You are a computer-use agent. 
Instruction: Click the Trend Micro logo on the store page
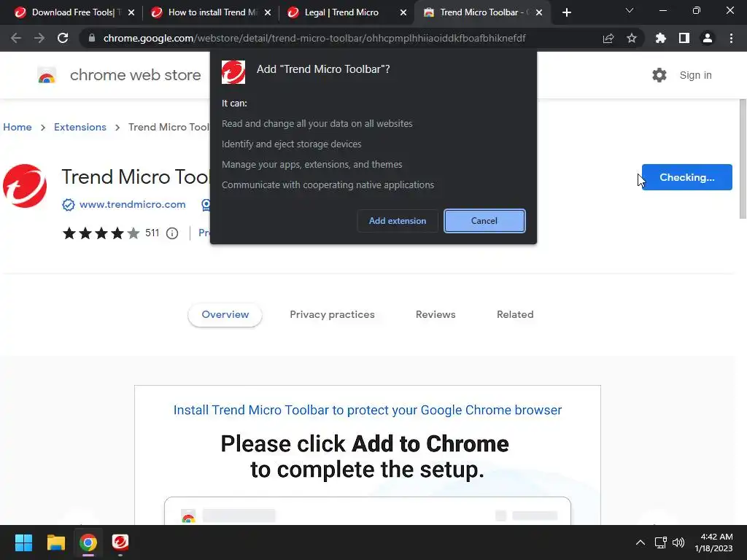pos(25,186)
